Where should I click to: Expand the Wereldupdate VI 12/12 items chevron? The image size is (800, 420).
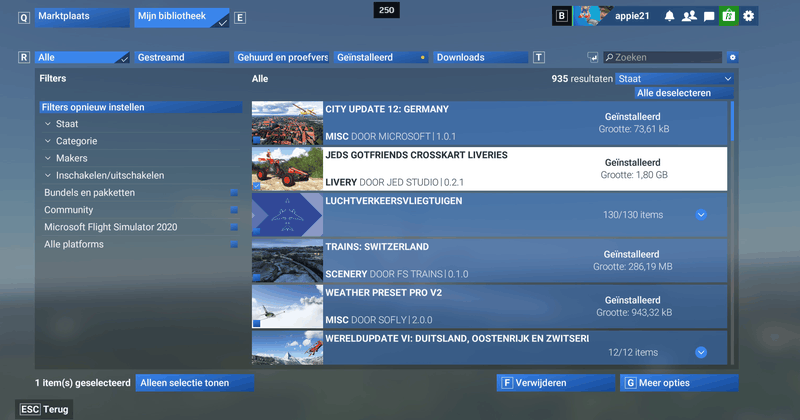(701, 352)
